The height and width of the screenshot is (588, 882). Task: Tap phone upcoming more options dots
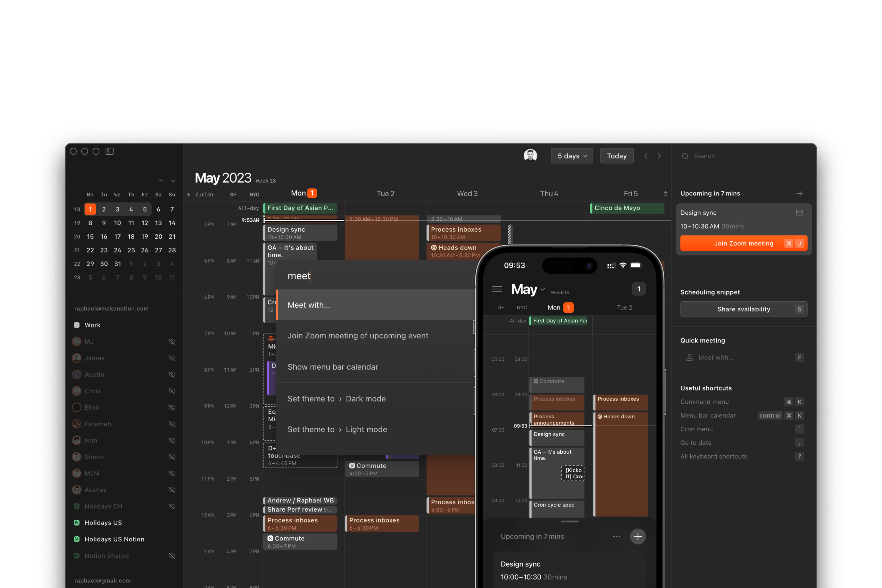click(x=617, y=536)
